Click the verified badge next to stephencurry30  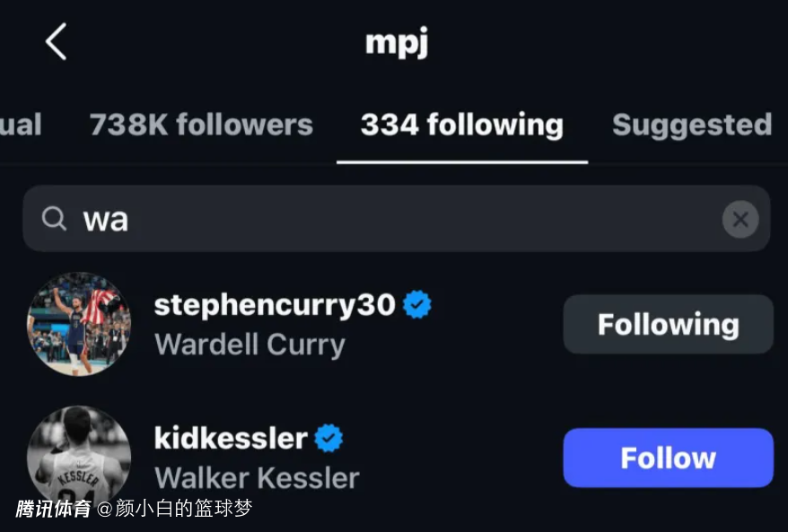416,305
